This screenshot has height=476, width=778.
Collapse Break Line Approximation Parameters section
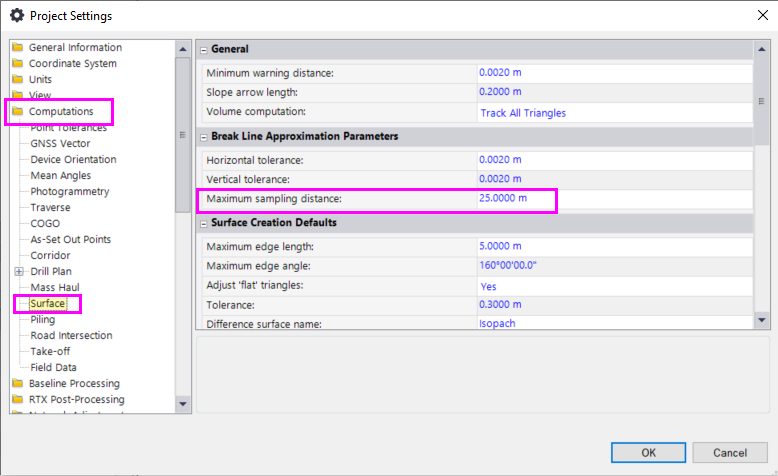pyautogui.click(x=203, y=136)
